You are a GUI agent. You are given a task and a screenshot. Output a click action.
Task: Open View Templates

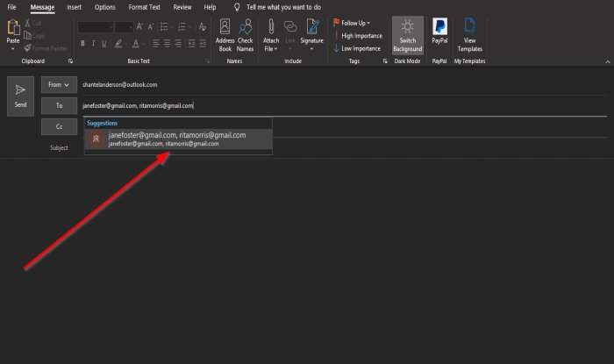coord(469,35)
